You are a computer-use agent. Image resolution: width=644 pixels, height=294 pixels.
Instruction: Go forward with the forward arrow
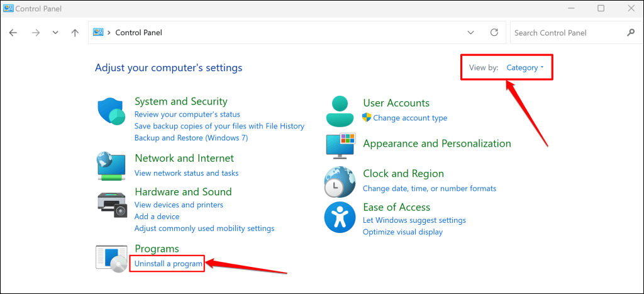click(36, 33)
